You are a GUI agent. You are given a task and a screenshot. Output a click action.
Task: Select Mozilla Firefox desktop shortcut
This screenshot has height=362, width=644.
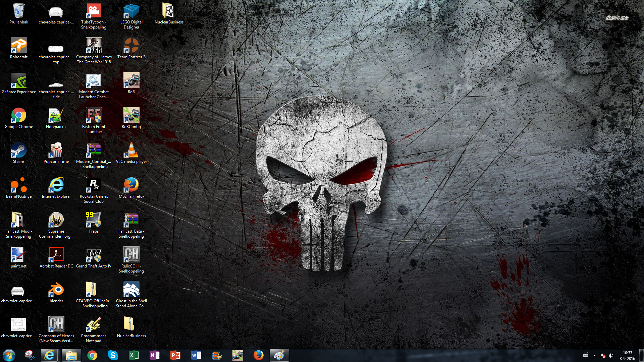tap(131, 188)
